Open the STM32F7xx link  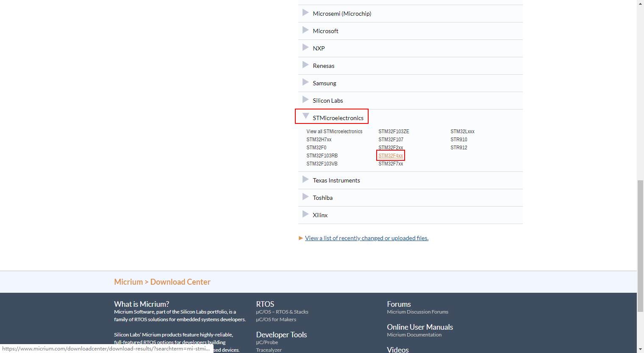[391, 164]
